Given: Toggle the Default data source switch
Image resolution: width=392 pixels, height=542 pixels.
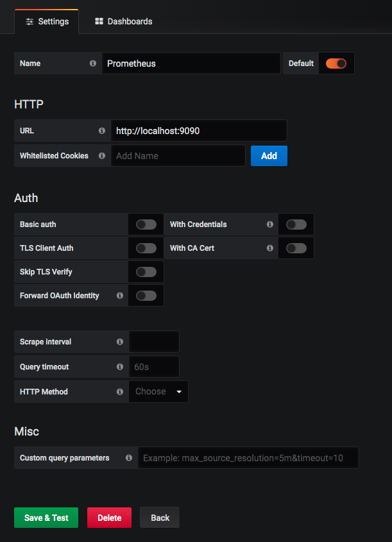Looking at the screenshot, I should coord(336,64).
